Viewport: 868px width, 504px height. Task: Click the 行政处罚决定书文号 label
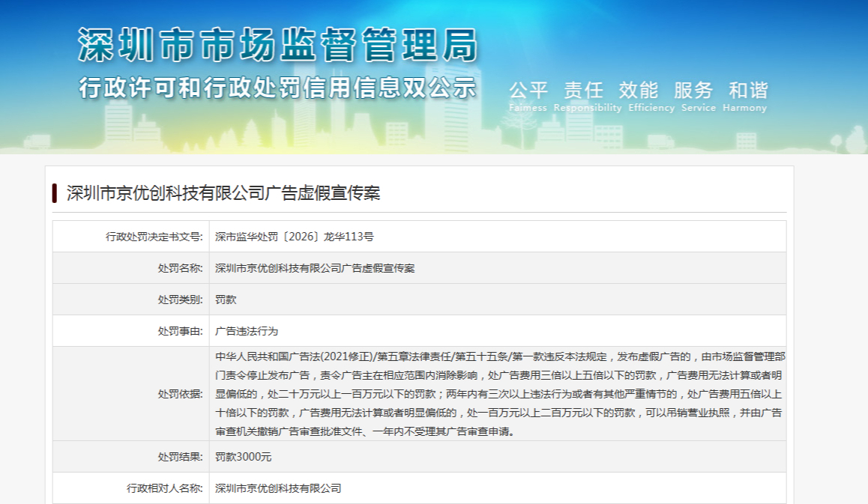click(154, 237)
